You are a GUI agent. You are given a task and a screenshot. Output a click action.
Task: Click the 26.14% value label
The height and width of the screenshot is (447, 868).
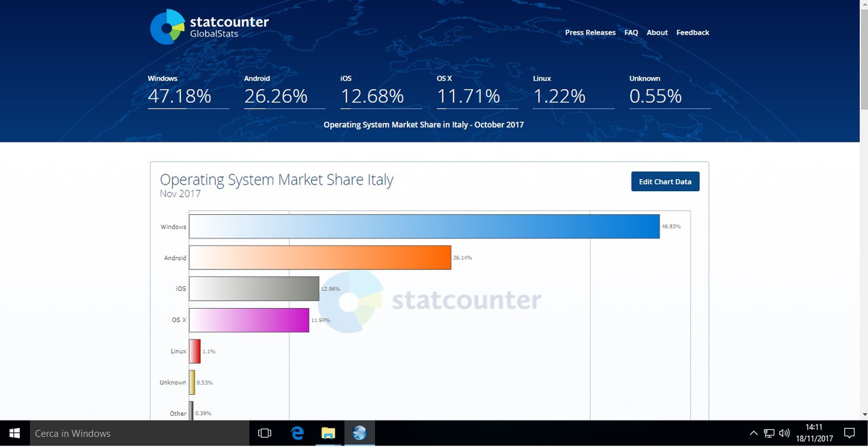point(462,258)
